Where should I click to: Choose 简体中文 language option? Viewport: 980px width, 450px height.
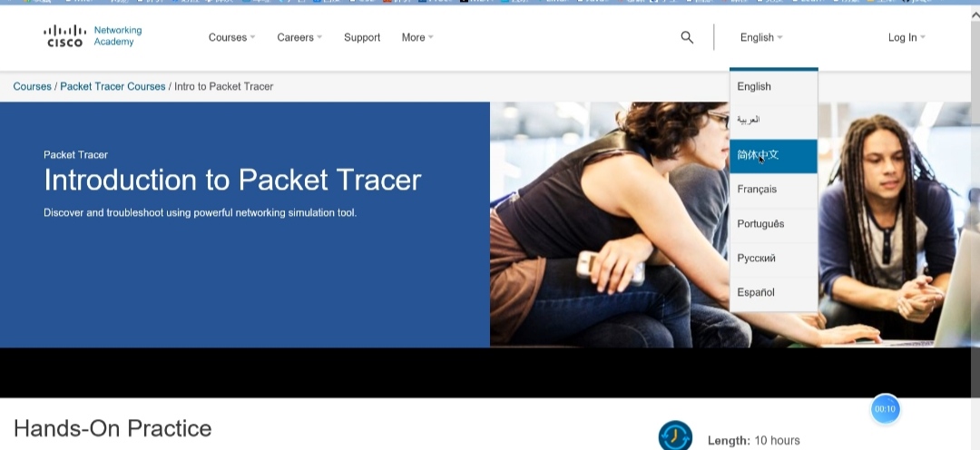coord(774,156)
